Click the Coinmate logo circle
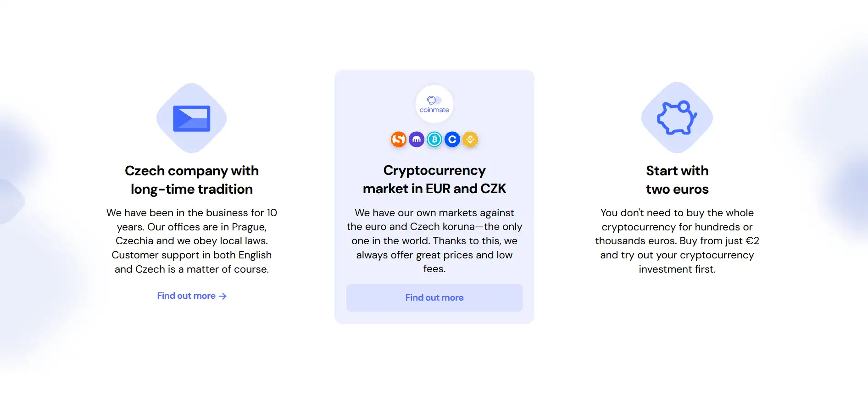Image resolution: width=868 pixels, height=397 pixels. pos(434,104)
